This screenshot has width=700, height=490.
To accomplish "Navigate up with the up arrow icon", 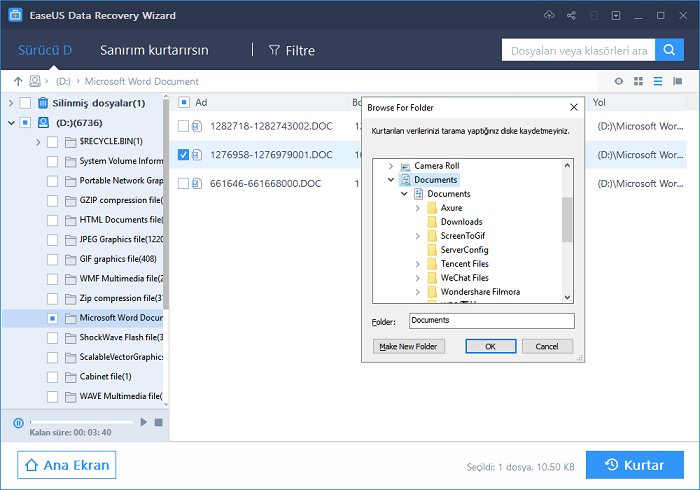I will coord(18,81).
